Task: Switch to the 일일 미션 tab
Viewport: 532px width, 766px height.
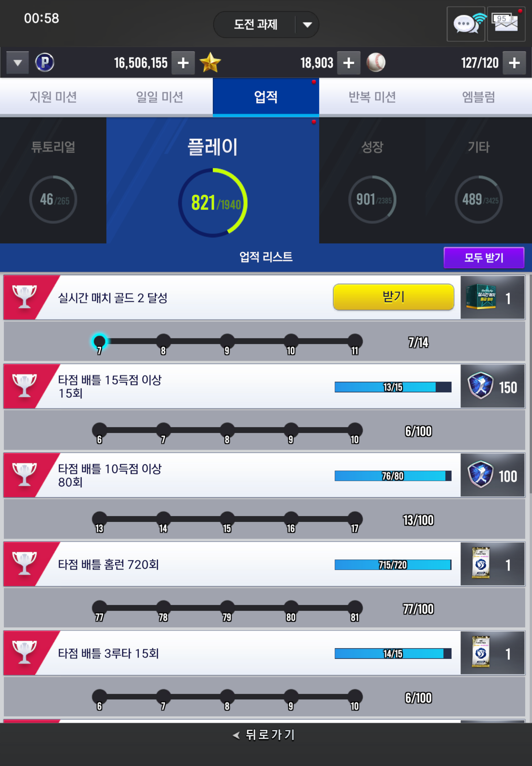Action: [x=159, y=97]
